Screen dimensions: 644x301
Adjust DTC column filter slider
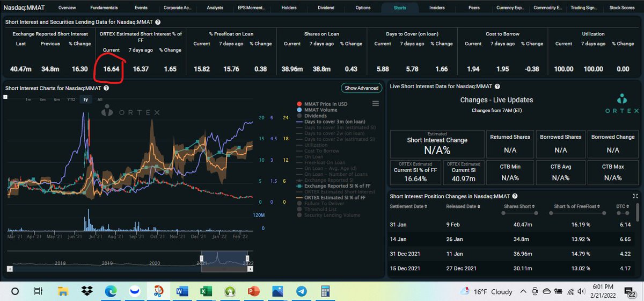pyautogui.click(x=624, y=213)
